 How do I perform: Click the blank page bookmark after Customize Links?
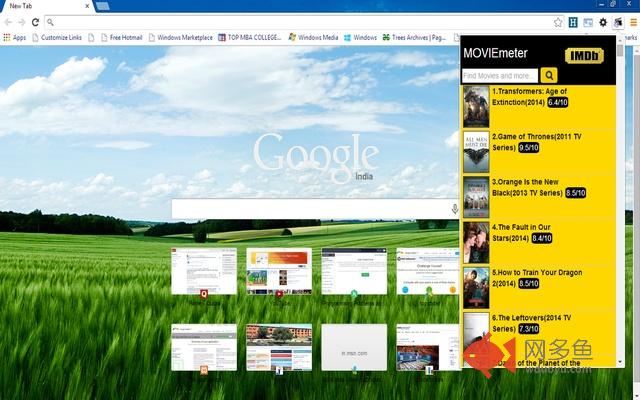[91, 38]
